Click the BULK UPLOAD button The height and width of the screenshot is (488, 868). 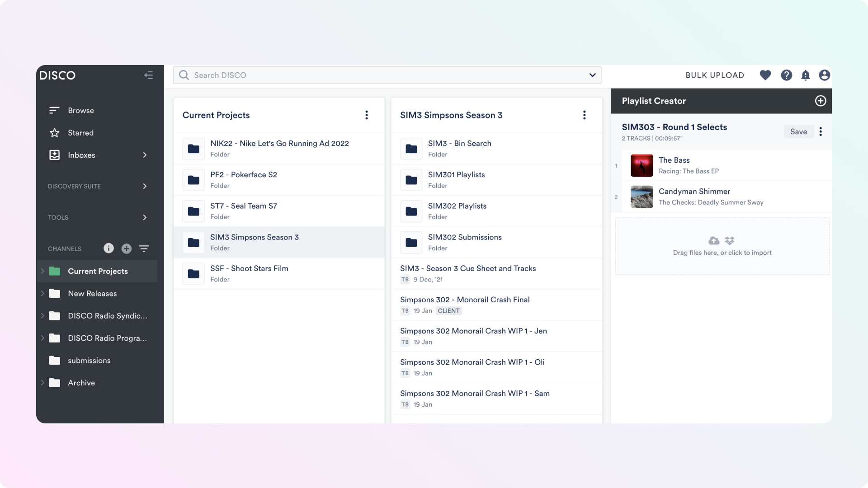714,75
